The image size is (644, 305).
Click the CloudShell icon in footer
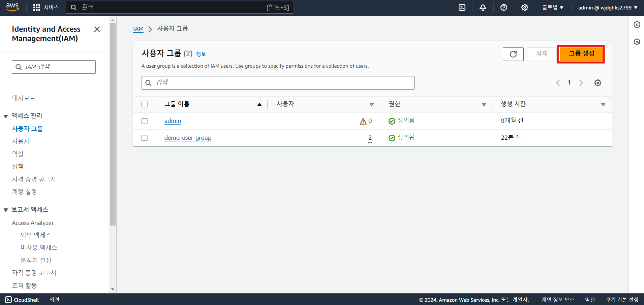coord(8,300)
